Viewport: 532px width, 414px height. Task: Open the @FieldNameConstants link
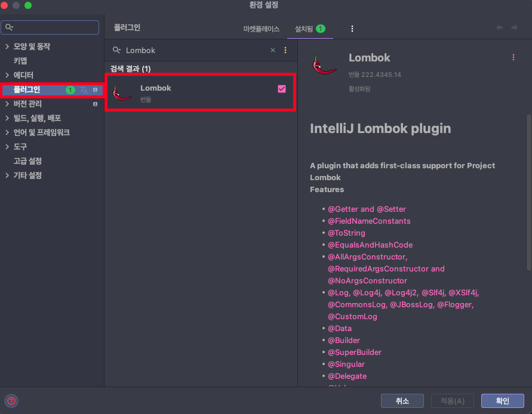(369, 221)
